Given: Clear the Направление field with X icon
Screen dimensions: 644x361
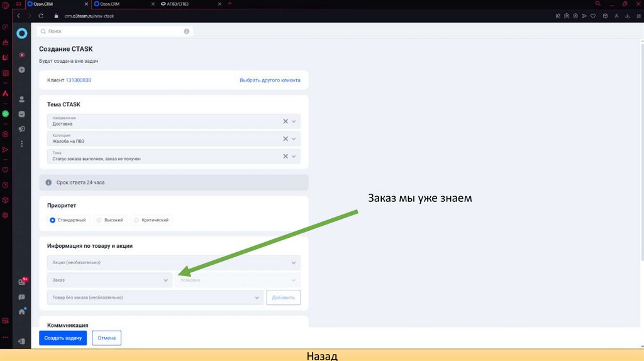Looking at the screenshot, I should [x=286, y=121].
